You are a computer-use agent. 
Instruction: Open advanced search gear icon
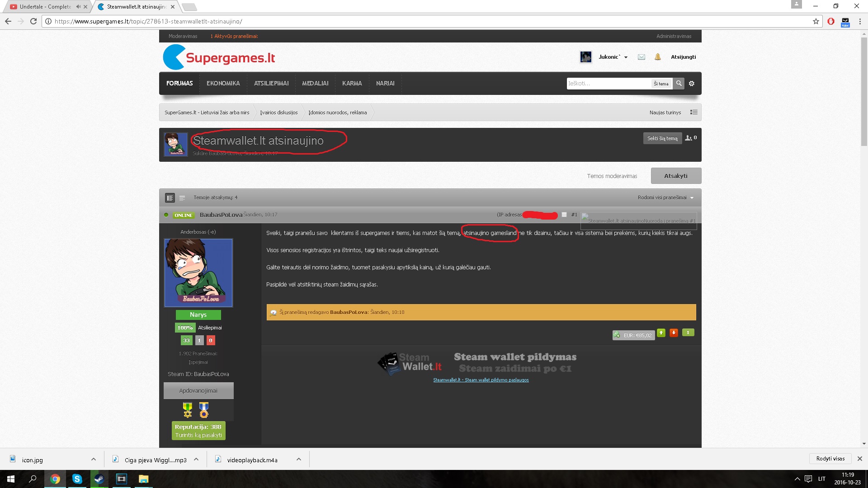pos(692,84)
